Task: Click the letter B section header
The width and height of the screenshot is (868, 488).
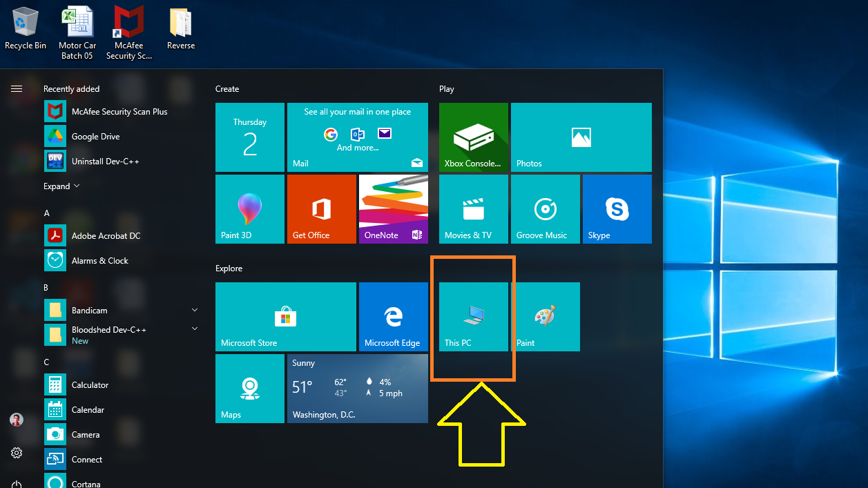Action: (46, 288)
